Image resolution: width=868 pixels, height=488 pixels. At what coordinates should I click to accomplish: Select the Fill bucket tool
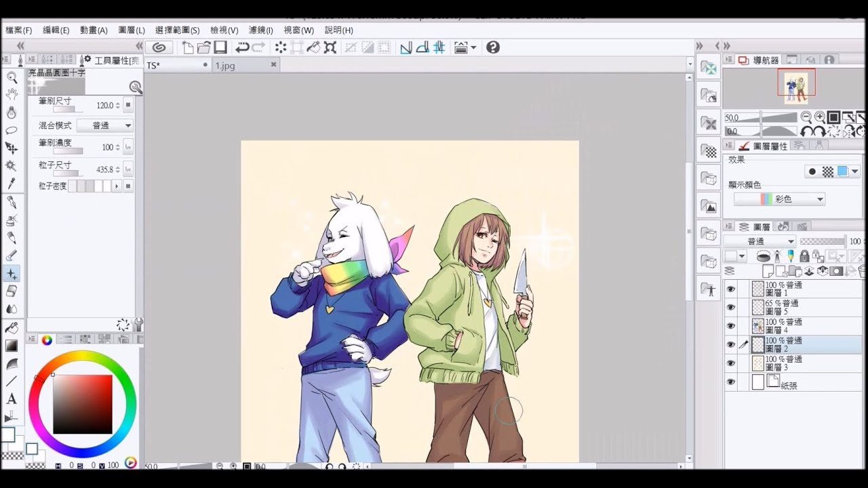point(12,328)
